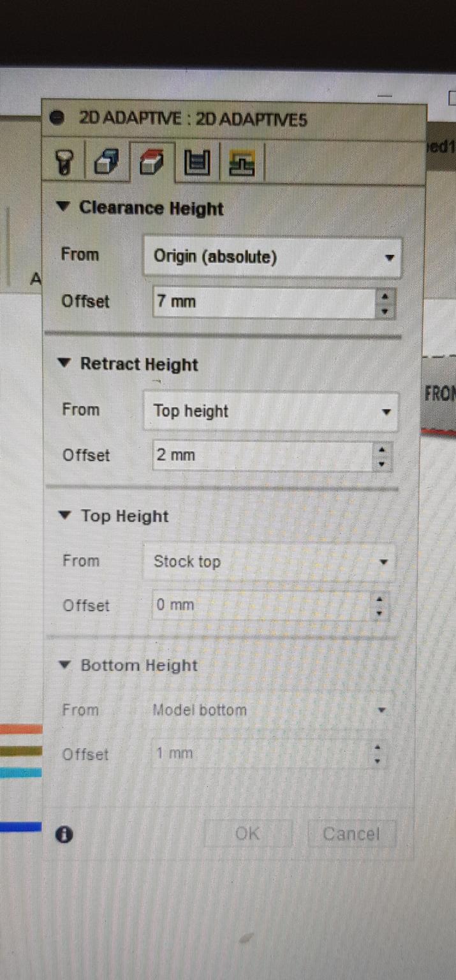Click the round icon in dialog title bar
The image size is (456, 980).
[x=57, y=118]
